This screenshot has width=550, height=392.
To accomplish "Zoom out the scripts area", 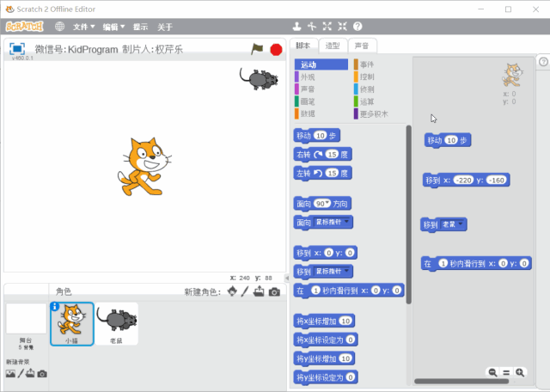I will pyautogui.click(x=492, y=372).
